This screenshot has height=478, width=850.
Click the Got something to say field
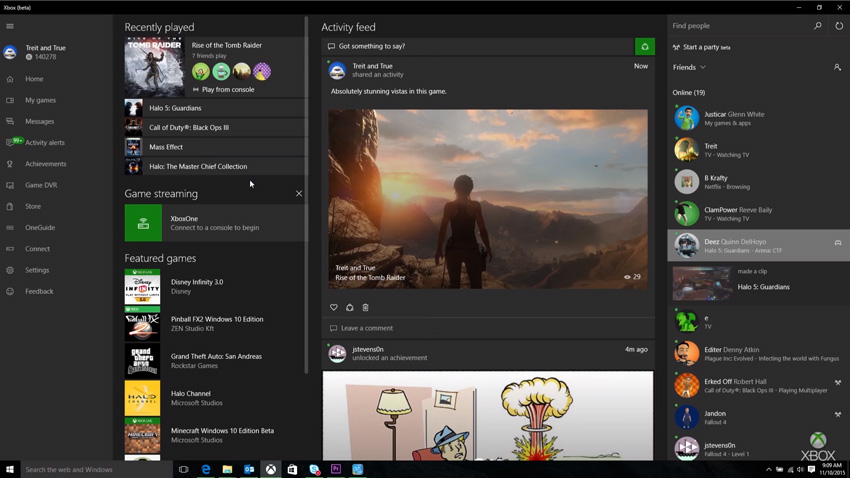(478, 47)
